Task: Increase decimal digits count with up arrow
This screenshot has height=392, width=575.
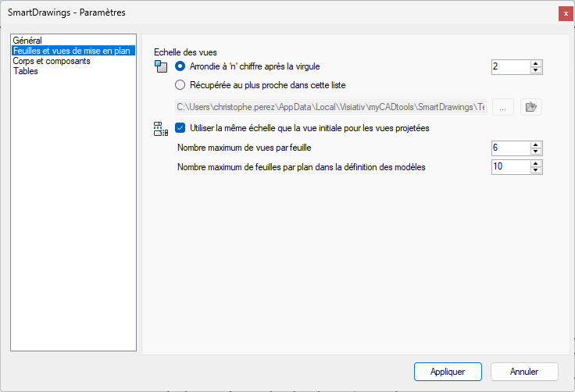Action: pos(535,63)
